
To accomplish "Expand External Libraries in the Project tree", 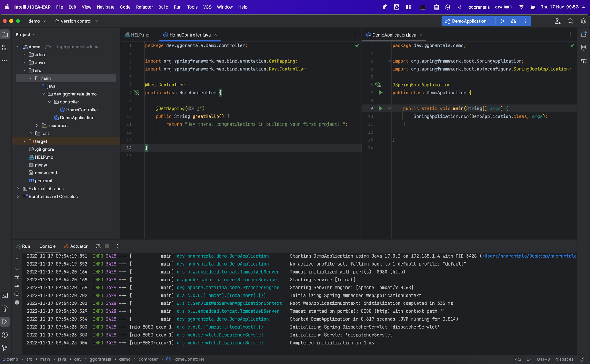I will coord(18,188).
